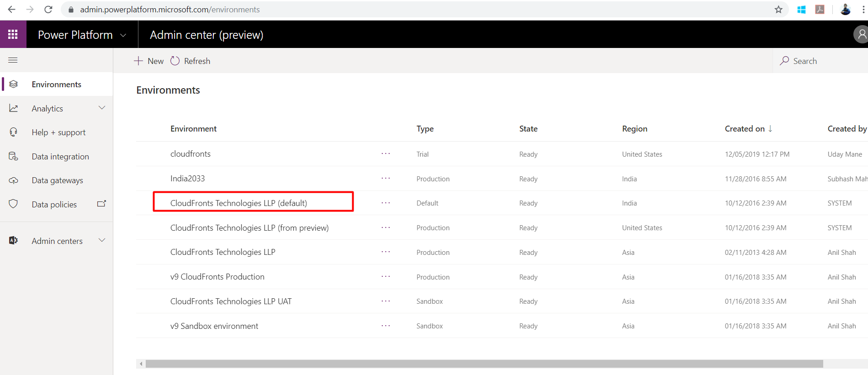Open Analytics in left navigation
Screen dimensions: 868x375
pyautogui.click(x=48, y=108)
